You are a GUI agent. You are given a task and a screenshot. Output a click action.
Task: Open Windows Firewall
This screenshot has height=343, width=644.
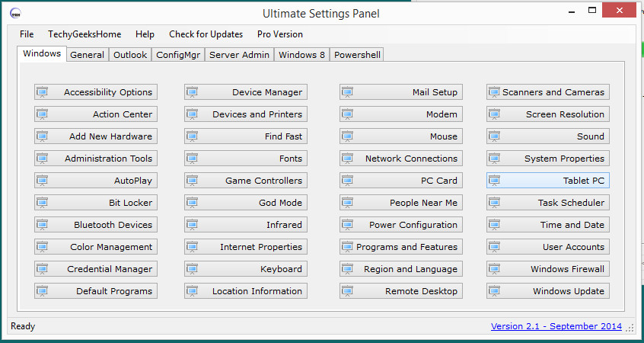pos(548,269)
